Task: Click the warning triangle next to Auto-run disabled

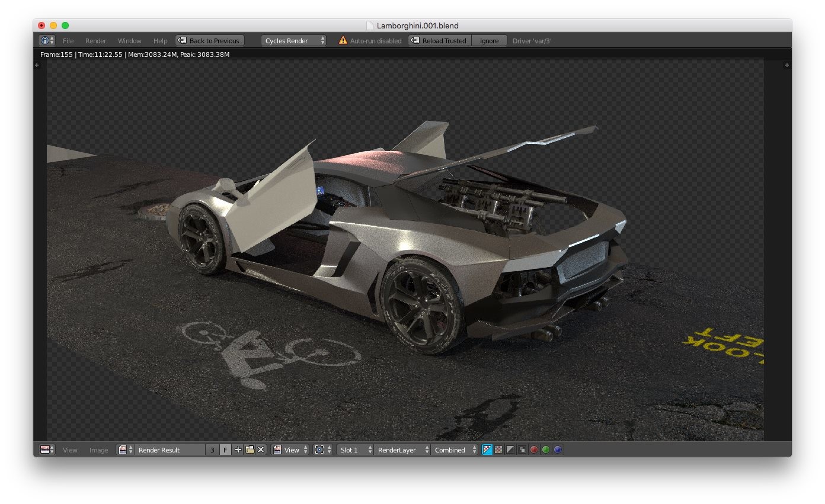Action: point(343,40)
